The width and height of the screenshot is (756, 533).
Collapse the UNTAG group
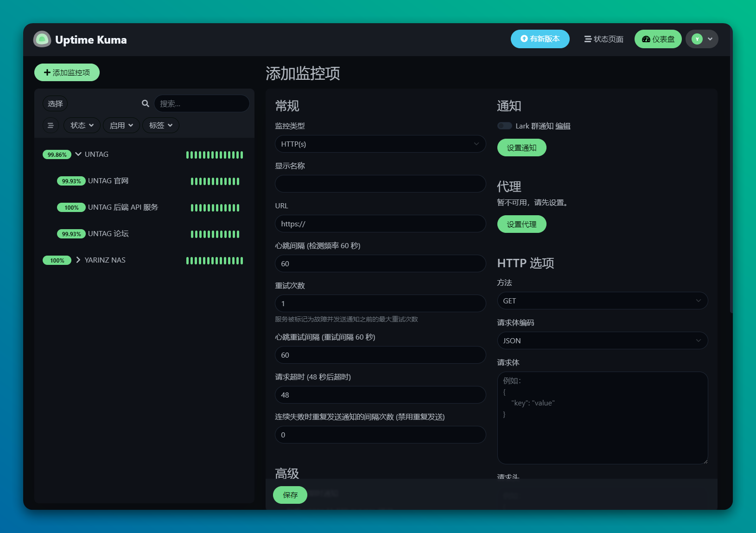(x=78, y=154)
